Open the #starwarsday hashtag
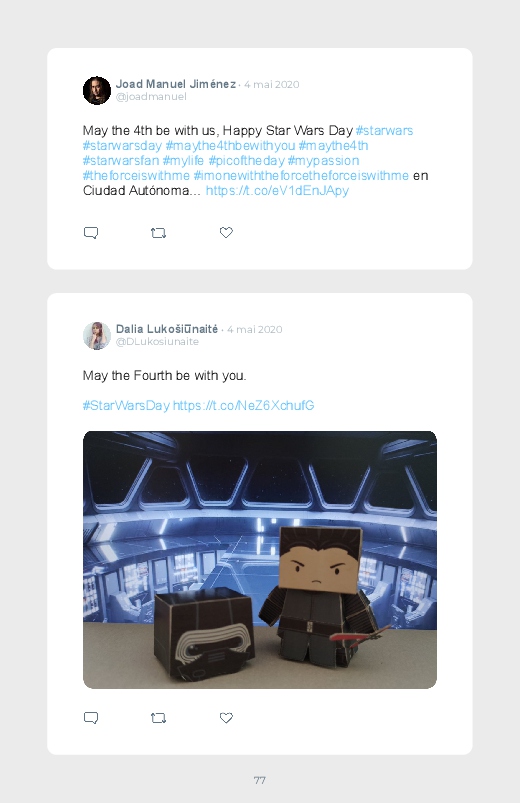 coord(122,145)
